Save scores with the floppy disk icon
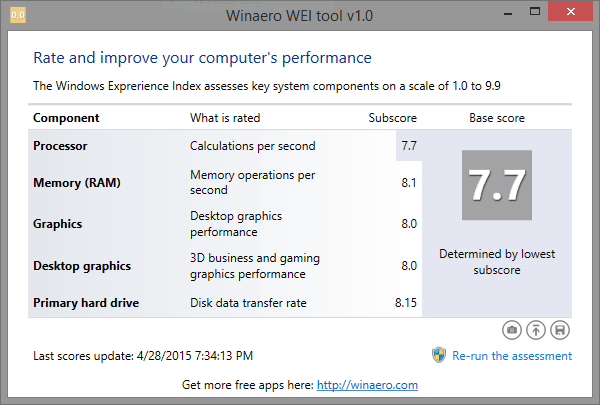600x405 pixels. coord(560,330)
